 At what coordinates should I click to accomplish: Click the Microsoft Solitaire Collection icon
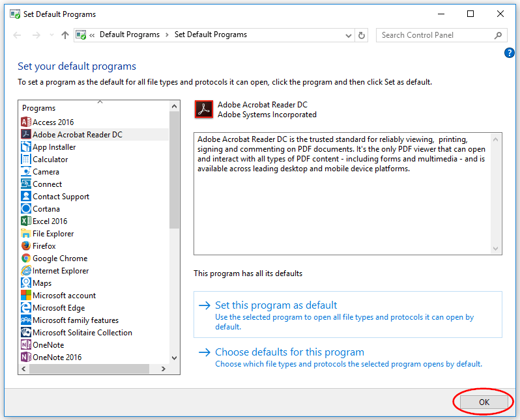coord(26,333)
